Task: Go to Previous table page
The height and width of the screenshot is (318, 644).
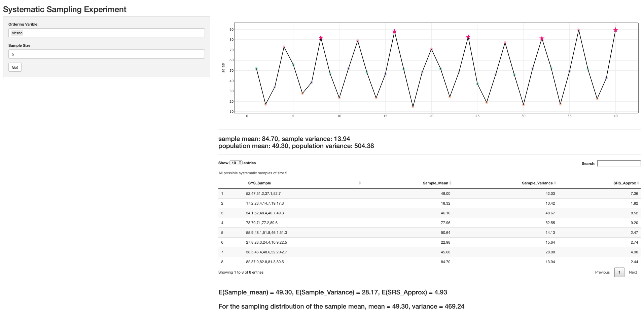Action: [x=602, y=272]
